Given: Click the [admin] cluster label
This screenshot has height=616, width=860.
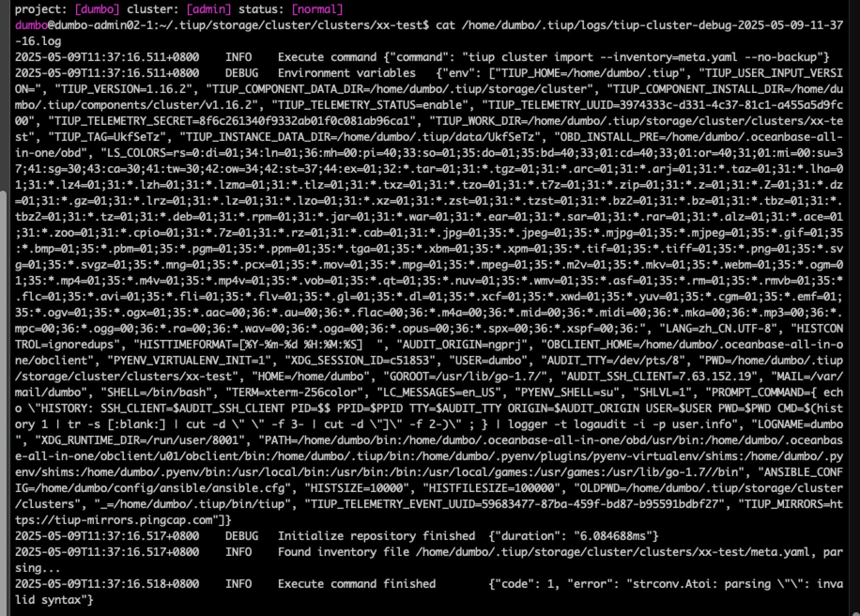Looking at the screenshot, I should pos(209,9).
